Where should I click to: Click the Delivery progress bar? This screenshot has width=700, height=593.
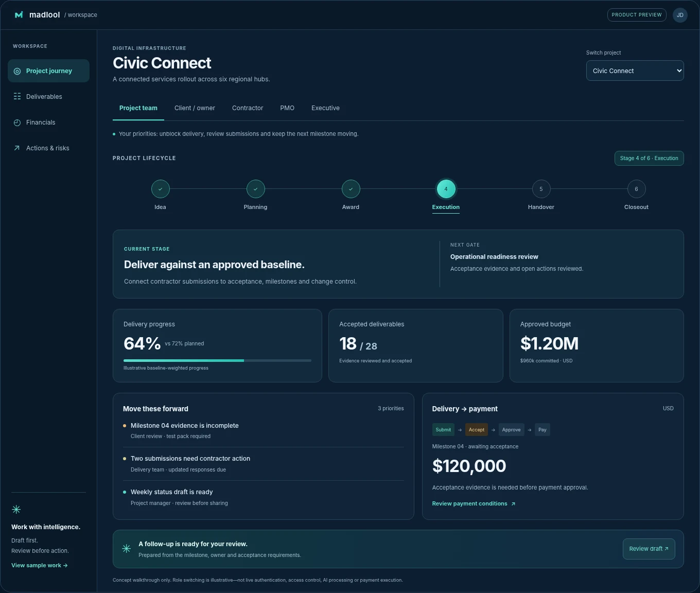(217, 360)
